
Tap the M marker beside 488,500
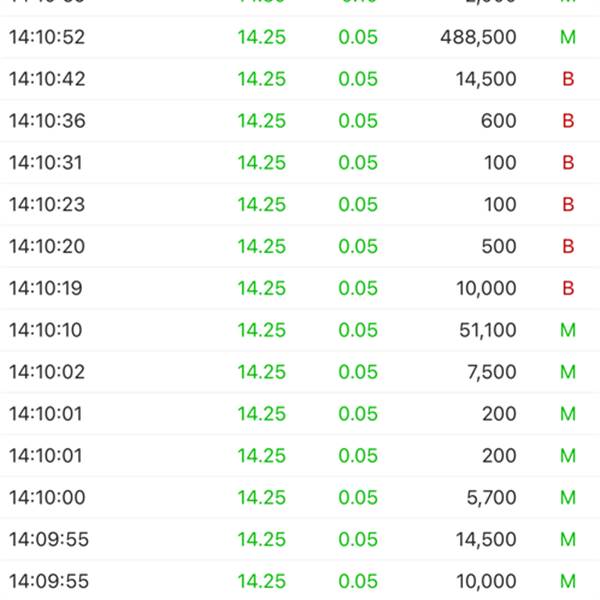pos(568,38)
